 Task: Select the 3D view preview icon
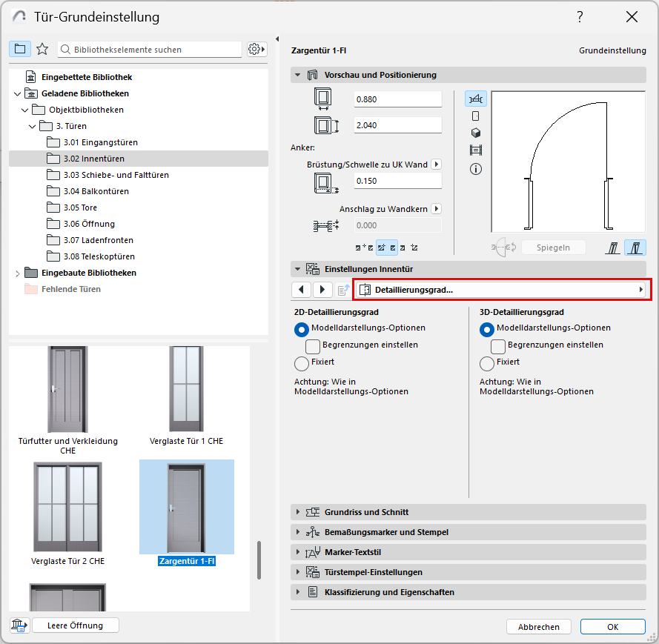pos(475,133)
